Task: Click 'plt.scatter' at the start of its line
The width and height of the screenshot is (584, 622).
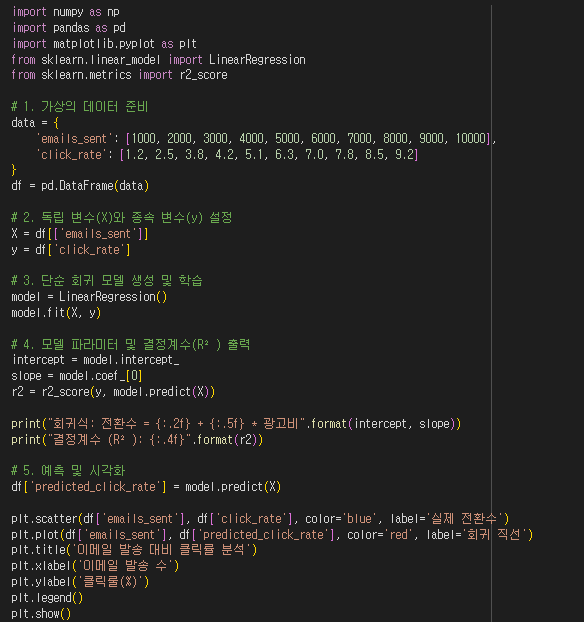Action: [x=44, y=518]
